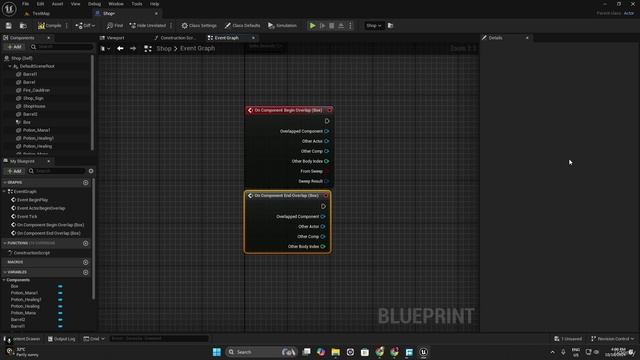Add a new graph with plus icon
Viewport: 640px width, 360px height.
point(86,182)
